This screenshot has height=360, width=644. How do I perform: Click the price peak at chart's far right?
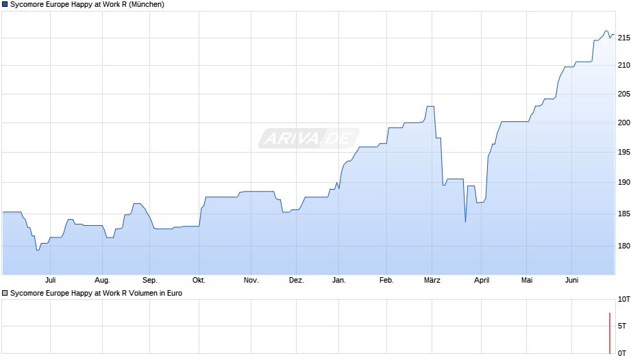[606, 31]
